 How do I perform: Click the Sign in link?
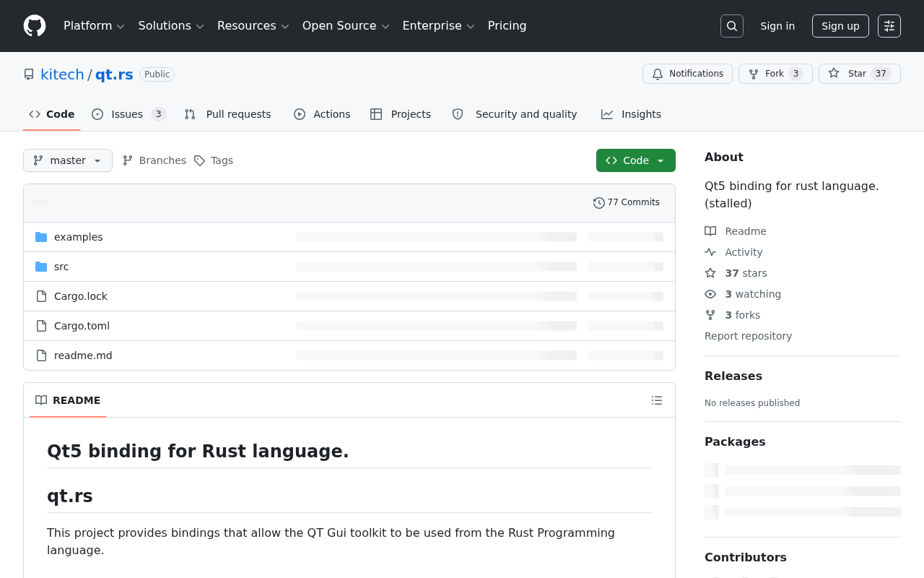click(777, 26)
